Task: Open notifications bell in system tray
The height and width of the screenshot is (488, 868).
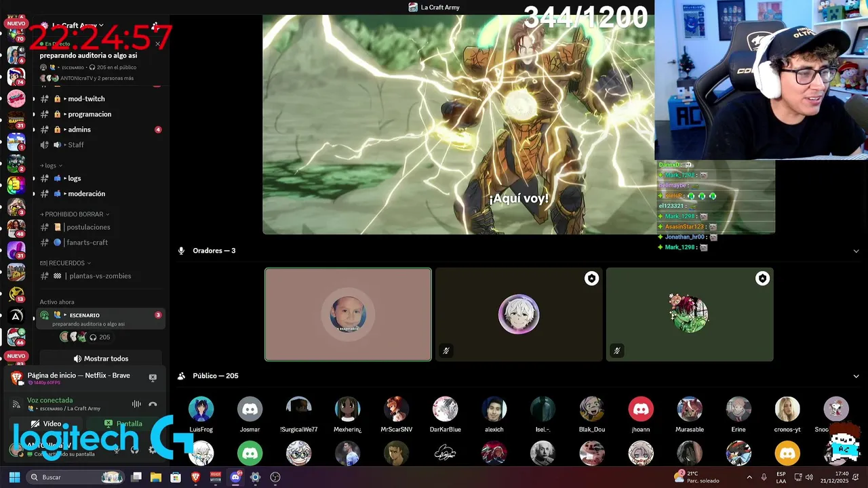Action: coord(854,477)
